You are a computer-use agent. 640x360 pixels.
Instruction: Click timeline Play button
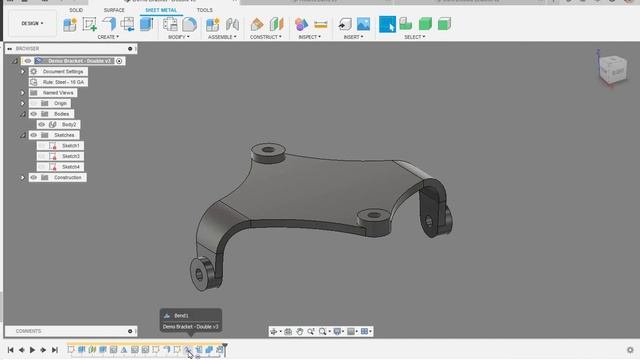[32, 350]
